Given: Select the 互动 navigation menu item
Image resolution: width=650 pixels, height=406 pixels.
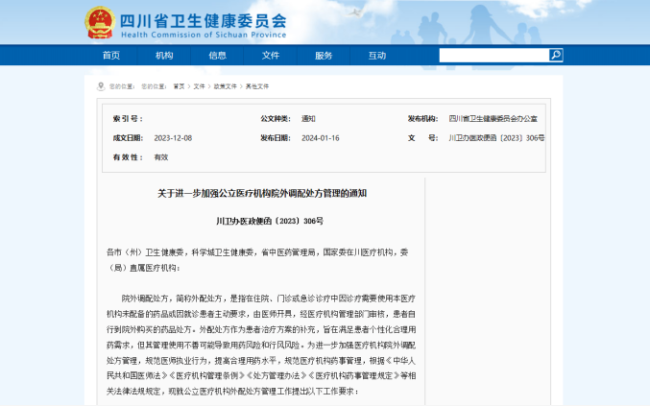Looking at the screenshot, I should click(376, 55).
